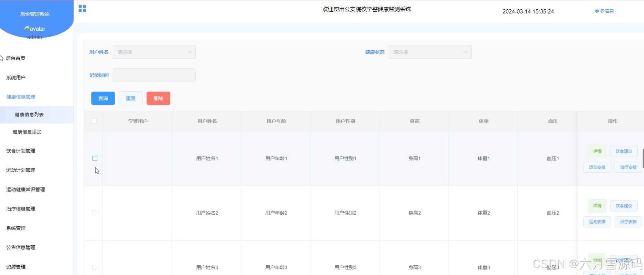The image size is (644, 275).
Task: Click the cell 血压1
Action: [553, 158]
